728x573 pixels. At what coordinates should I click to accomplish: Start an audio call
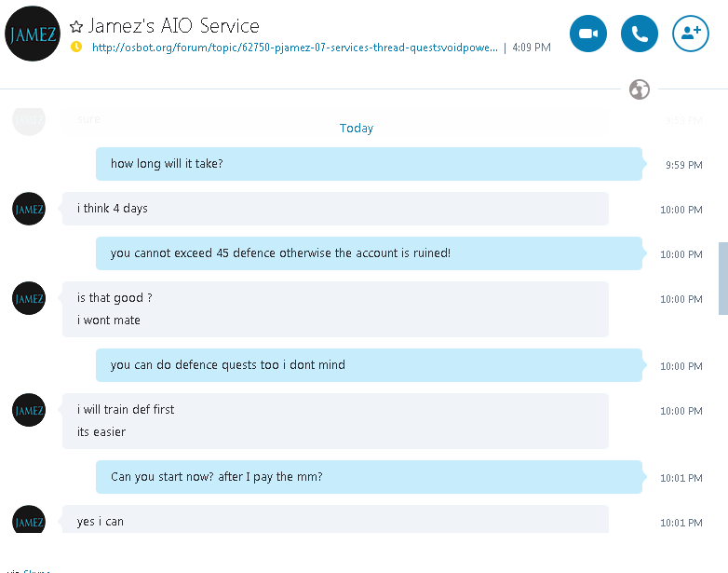(640, 34)
